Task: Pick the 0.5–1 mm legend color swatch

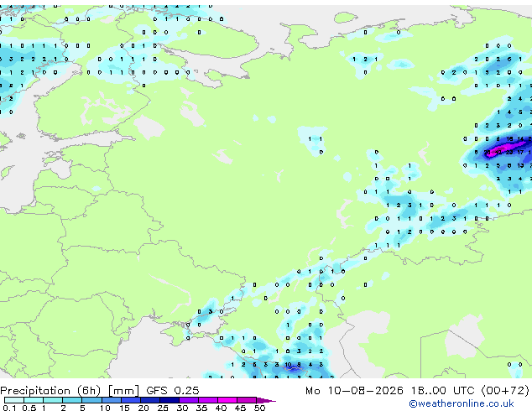Action: pos(34,400)
